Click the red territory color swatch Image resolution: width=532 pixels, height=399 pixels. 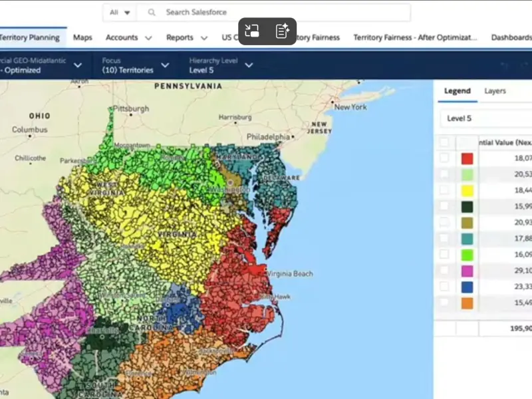pyautogui.click(x=467, y=158)
